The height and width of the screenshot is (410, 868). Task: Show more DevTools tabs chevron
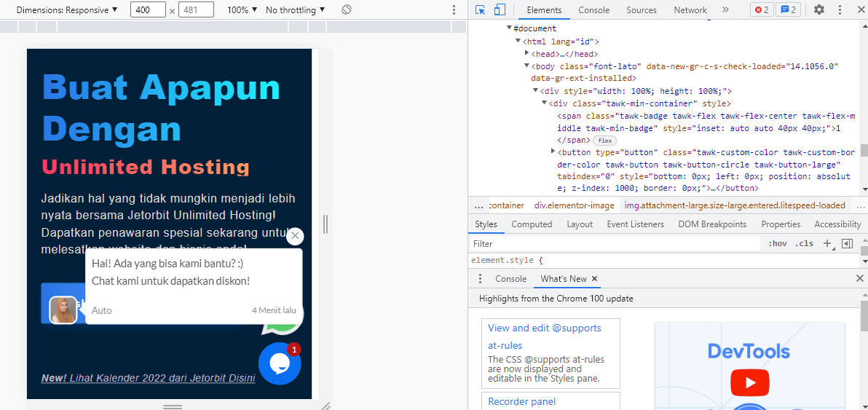pyautogui.click(x=725, y=9)
